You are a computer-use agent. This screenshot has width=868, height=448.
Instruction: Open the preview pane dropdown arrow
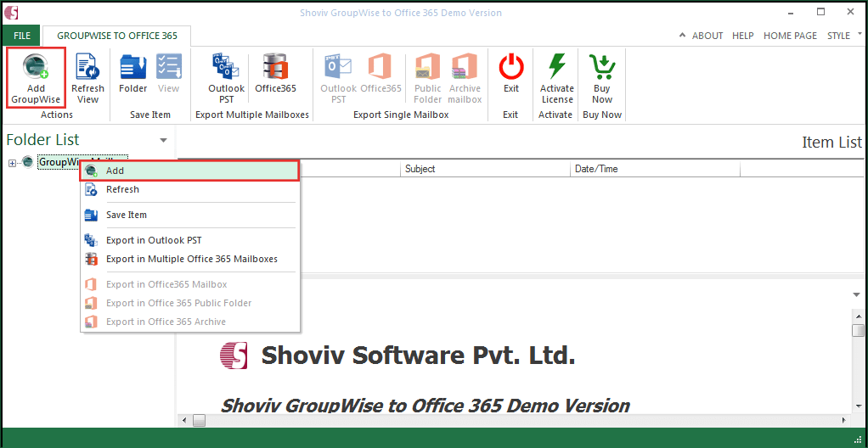857,294
